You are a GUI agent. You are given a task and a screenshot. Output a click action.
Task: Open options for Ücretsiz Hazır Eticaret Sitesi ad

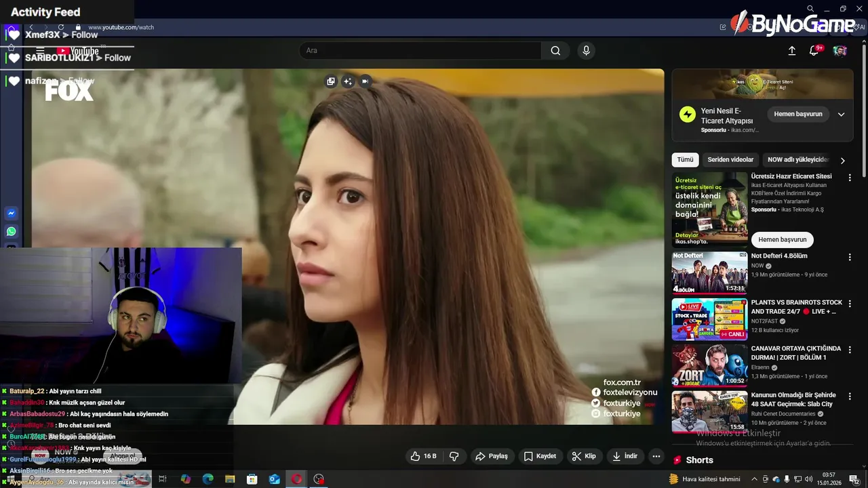coord(850,178)
